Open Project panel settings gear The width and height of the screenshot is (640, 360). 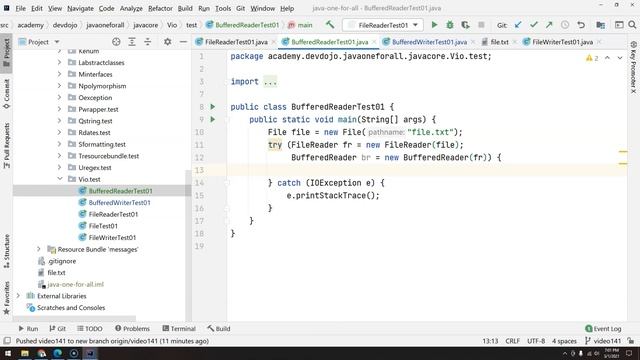(167, 42)
